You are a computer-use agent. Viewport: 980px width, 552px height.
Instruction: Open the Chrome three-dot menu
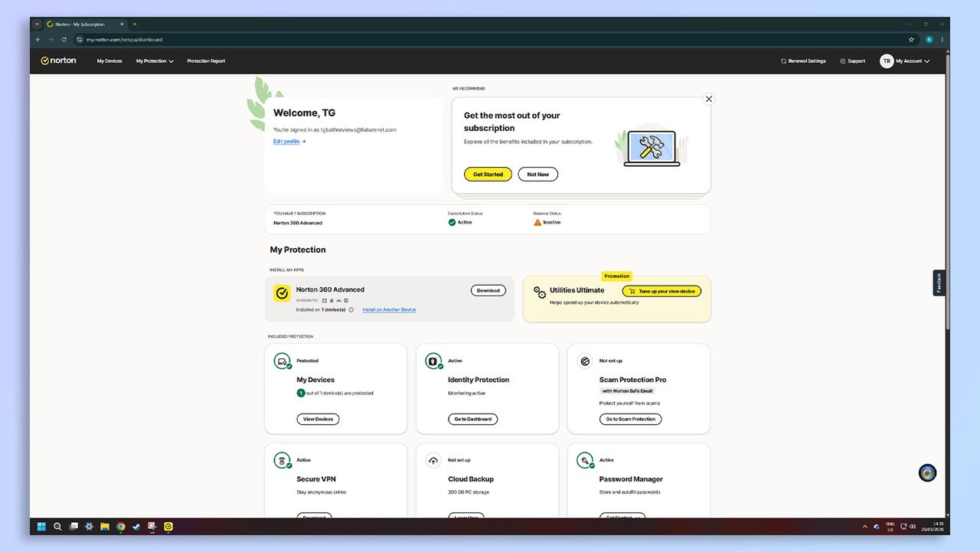[x=942, y=40]
